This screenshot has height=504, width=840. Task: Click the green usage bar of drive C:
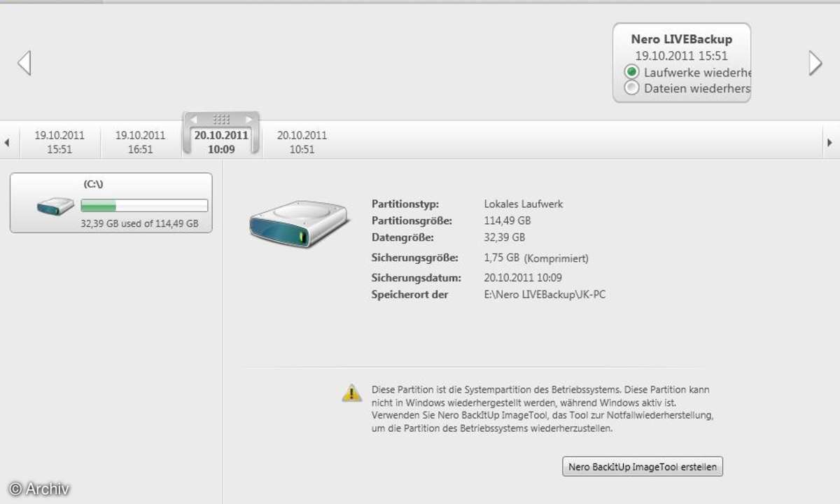pos(144,205)
